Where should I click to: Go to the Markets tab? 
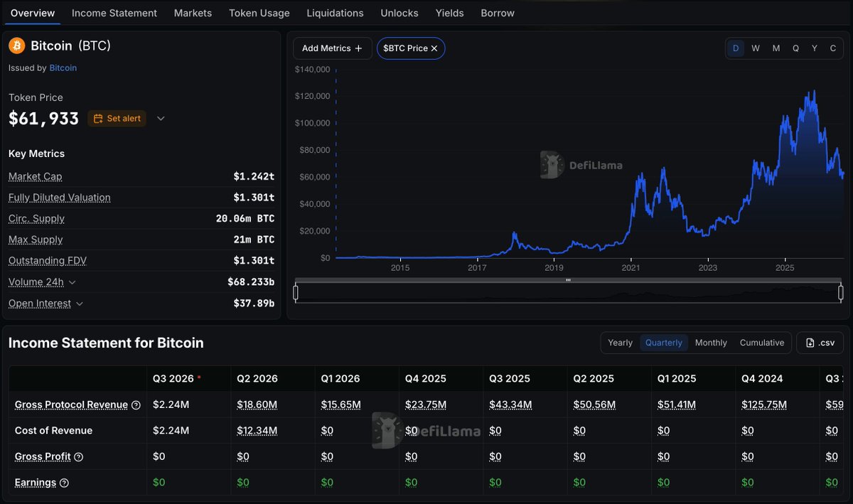[x=193, y=13]
